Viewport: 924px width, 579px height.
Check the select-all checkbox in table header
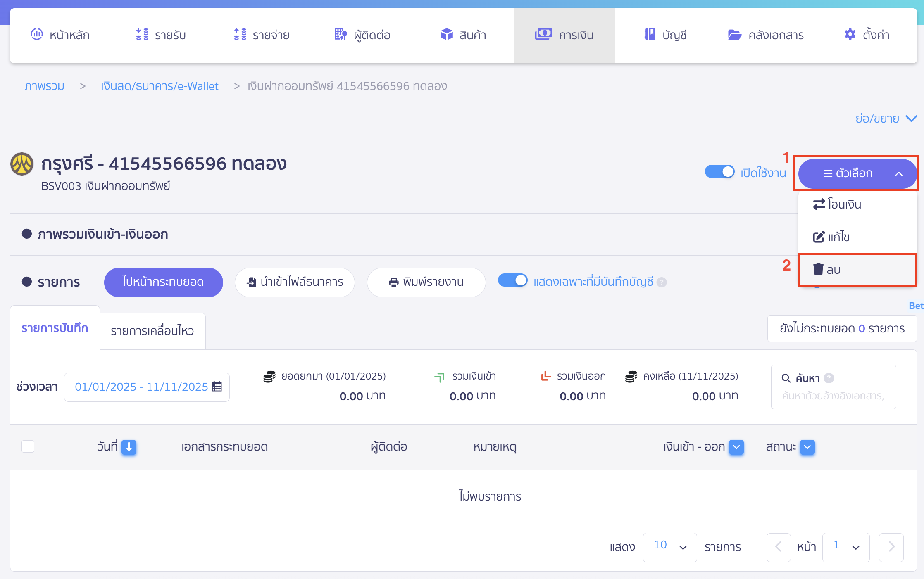click(x=28, y=446)
